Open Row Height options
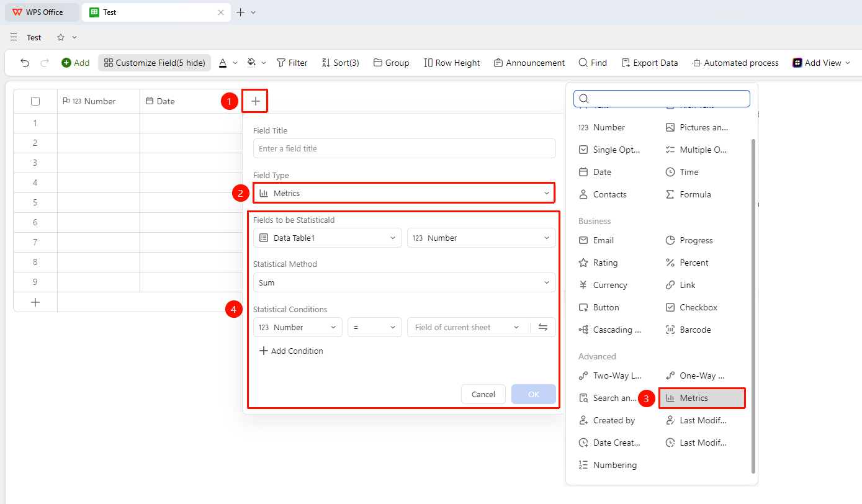Screen dimensions: 862x504 coord(452,63)
